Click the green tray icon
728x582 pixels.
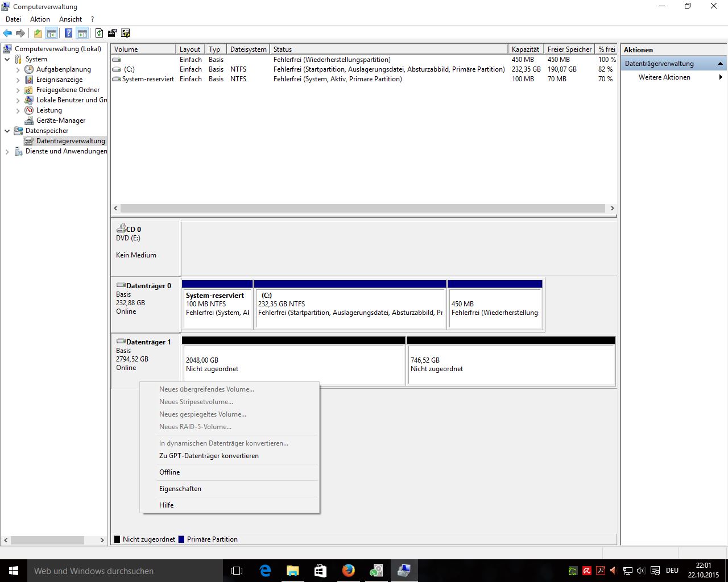point(573,571)
